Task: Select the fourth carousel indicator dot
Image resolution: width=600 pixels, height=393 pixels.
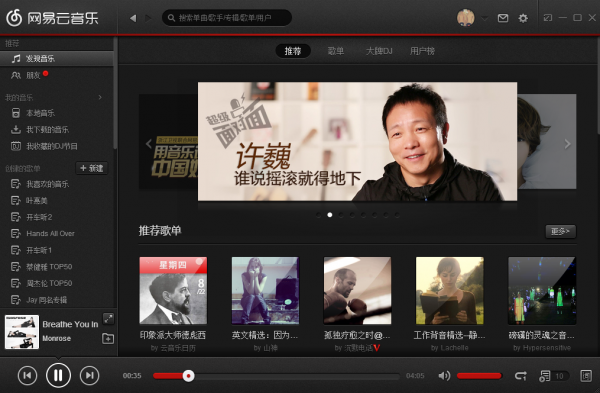Action: (x=352, y=215)
